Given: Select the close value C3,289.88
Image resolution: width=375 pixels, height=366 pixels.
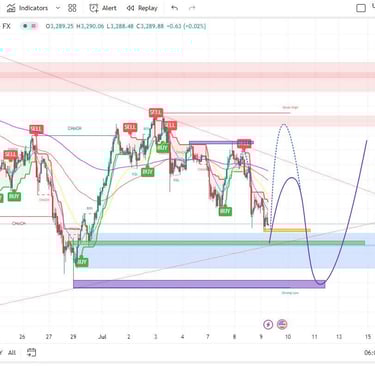Looking at the screenshot, I should 150,26.
